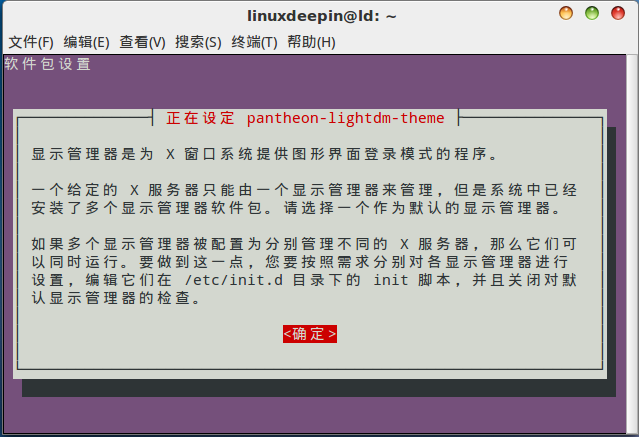Open the 终端(T) menu

(x=254, y=42)
